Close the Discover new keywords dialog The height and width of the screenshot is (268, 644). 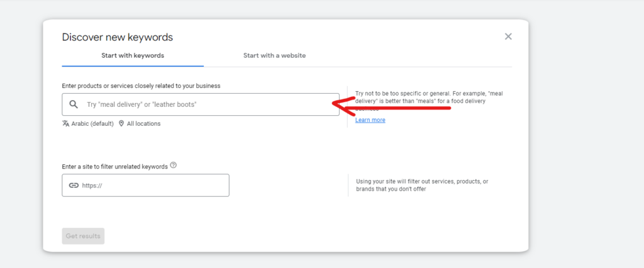[x=508, y=36]
